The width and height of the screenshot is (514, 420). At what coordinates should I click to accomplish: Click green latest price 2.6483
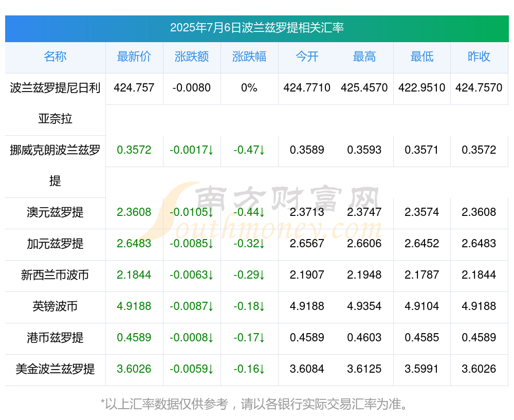(134, 243)
